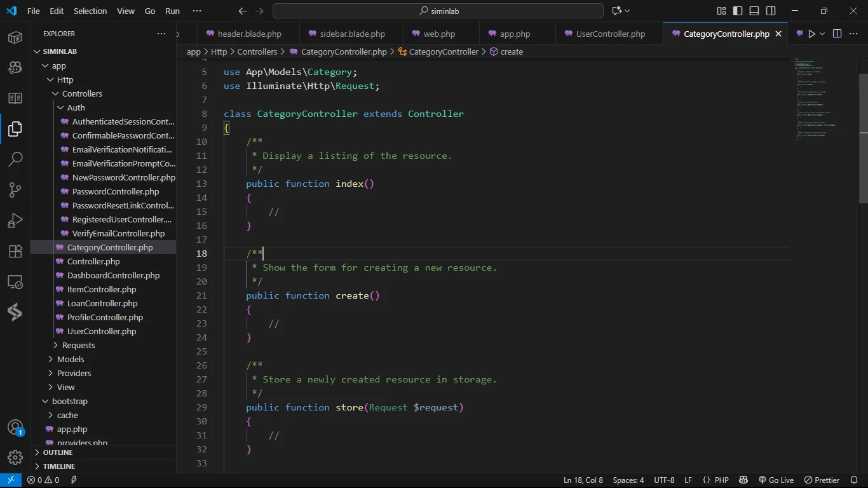Open the Manage settings gear
The width and height of the screenshot is (868, 488).
[15, 457]
